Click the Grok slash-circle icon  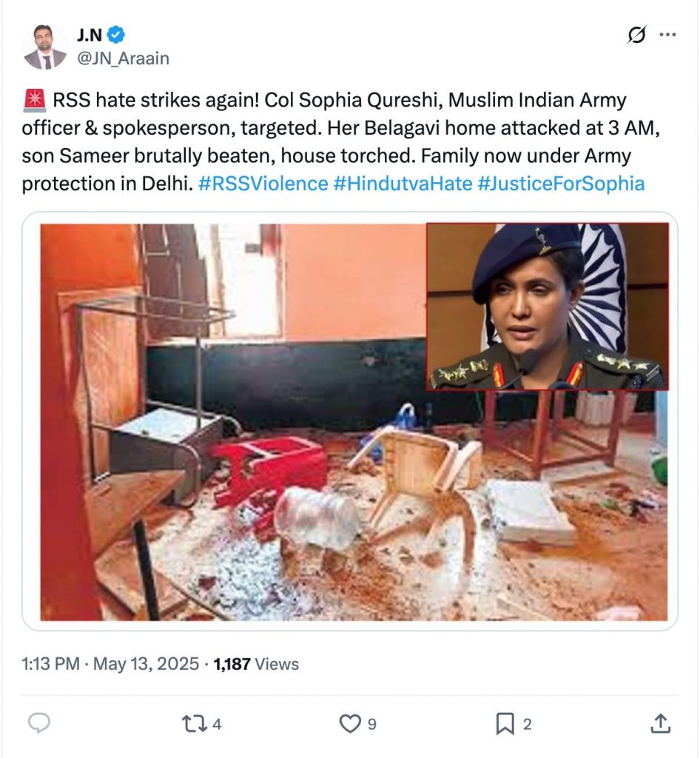636,35
